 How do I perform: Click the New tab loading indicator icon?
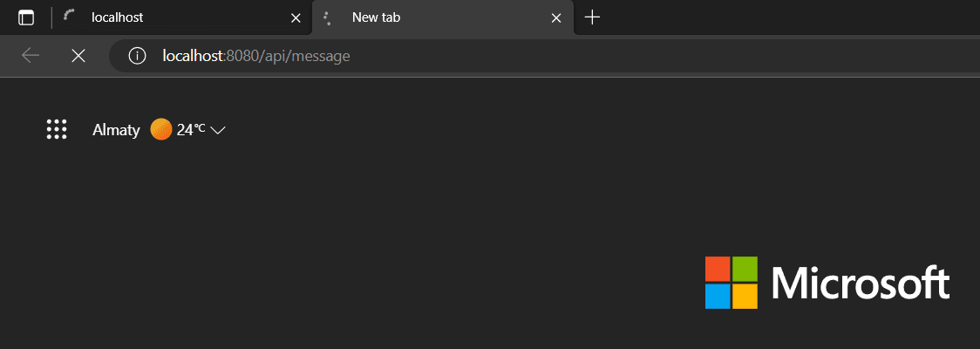point(327,17)
